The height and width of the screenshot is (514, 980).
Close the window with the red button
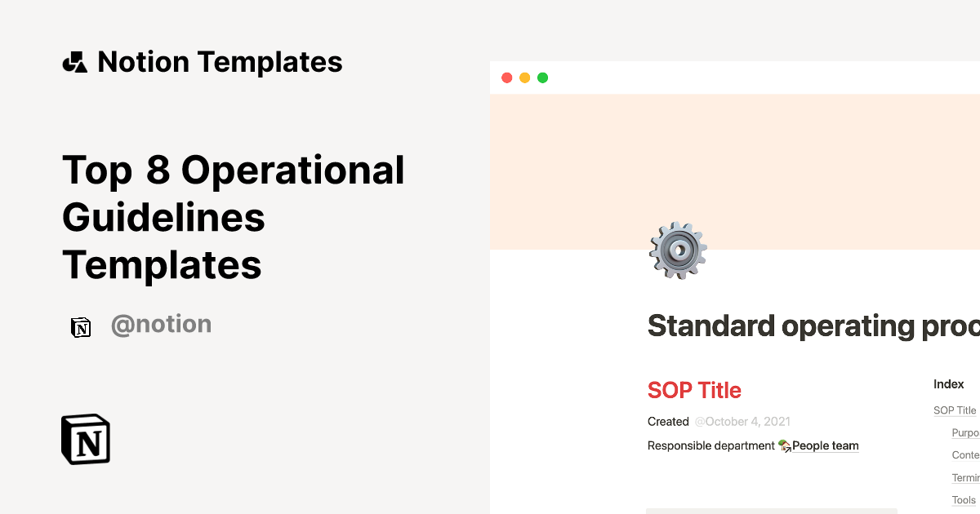pos(506,78)
